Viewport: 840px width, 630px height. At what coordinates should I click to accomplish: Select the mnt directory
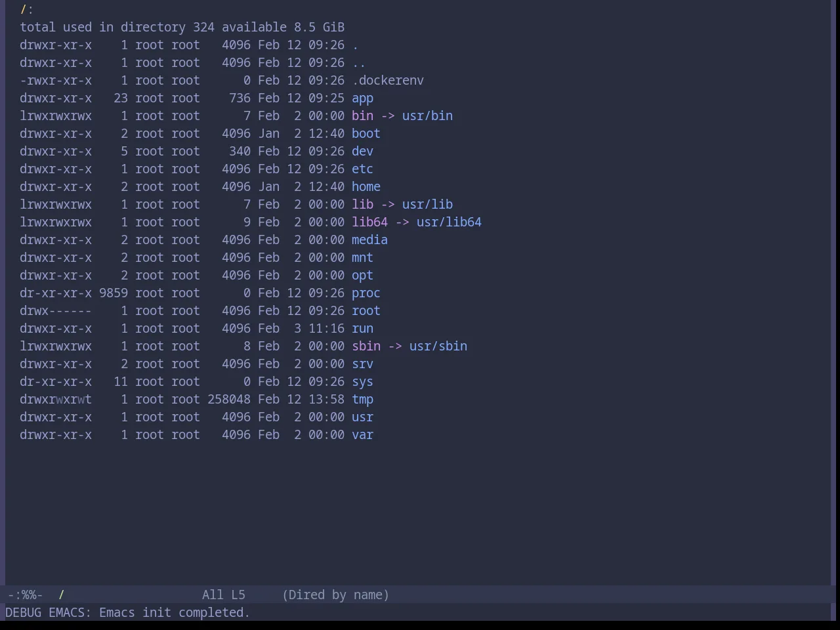(x=362, y=258)
